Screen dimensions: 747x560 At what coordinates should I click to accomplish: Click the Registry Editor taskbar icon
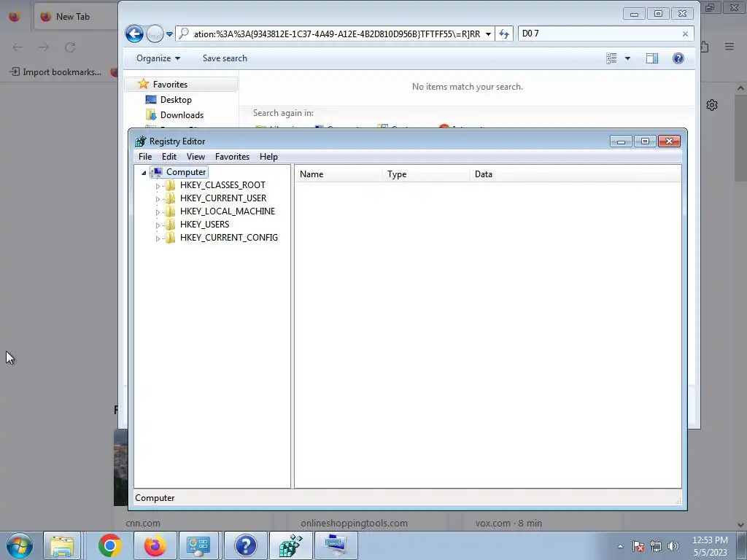(290, 545)
